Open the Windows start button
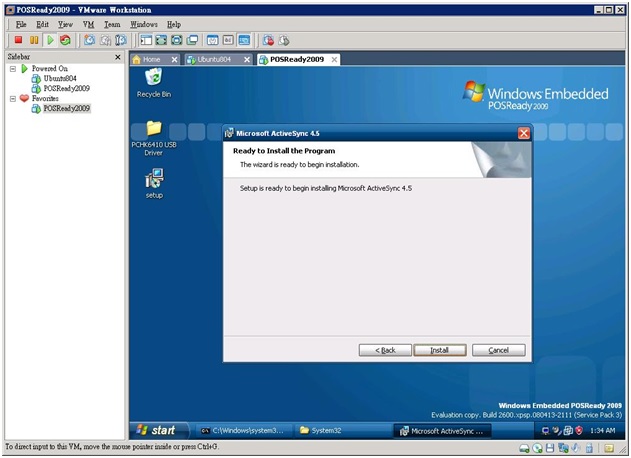The width and height of the screenshot is (631, 458). 159,430
